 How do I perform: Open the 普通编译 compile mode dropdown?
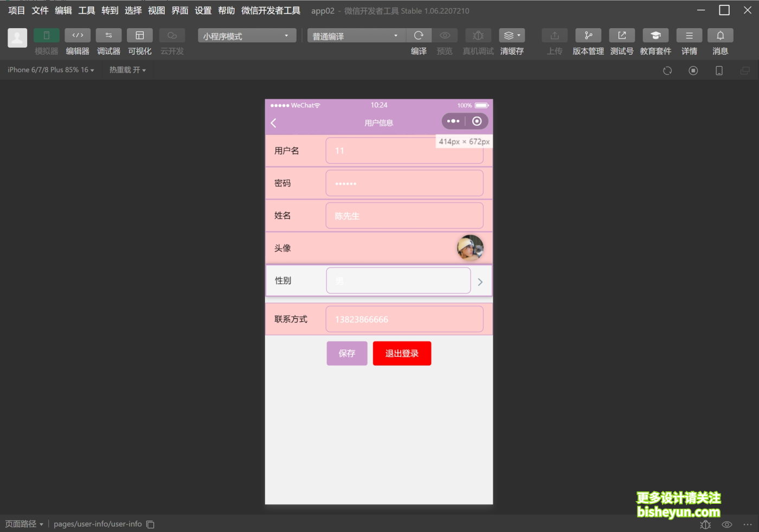point(355,35)
